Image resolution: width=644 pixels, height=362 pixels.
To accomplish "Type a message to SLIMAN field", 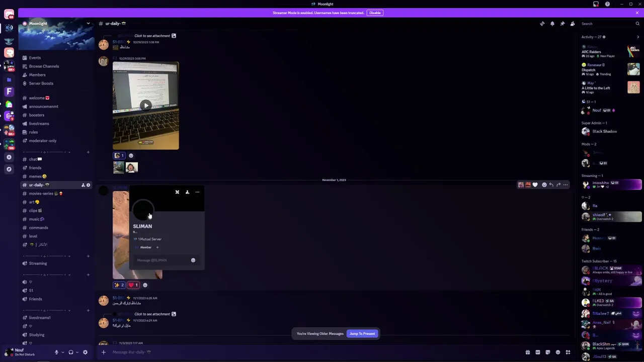I will [x=161, y=260].
